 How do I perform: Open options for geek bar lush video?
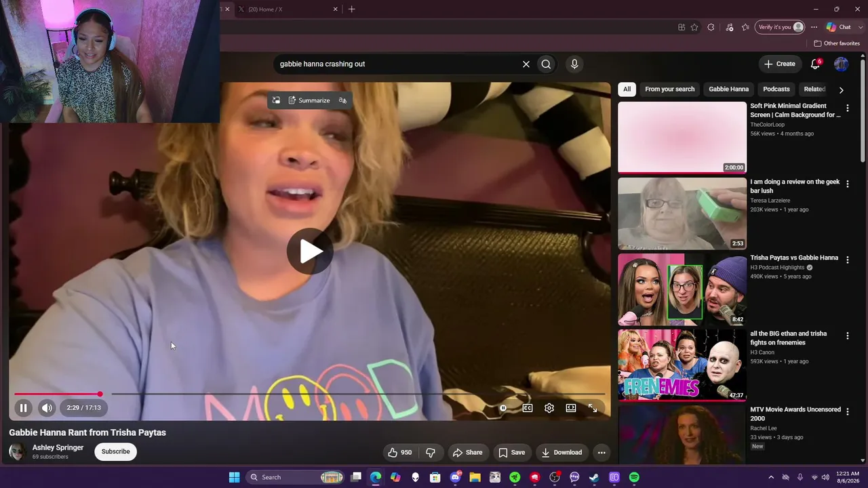point(847,184)
